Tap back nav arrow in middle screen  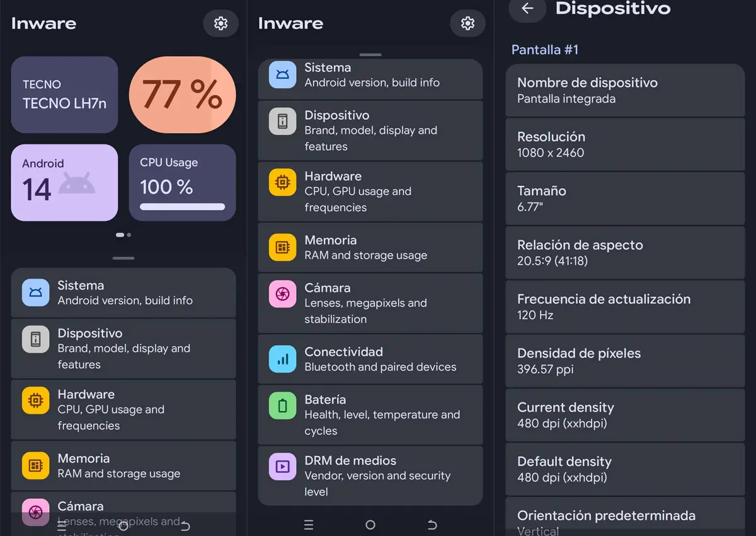pos(432,525)
